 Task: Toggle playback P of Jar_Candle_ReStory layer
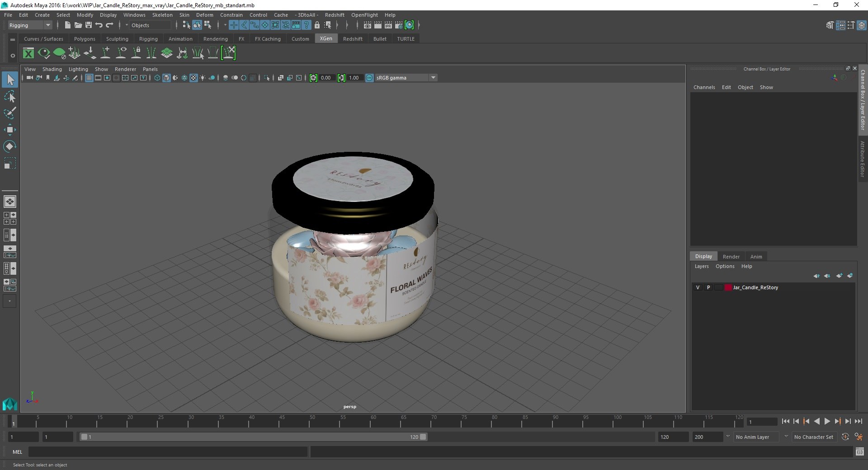(x=708, y=287)
